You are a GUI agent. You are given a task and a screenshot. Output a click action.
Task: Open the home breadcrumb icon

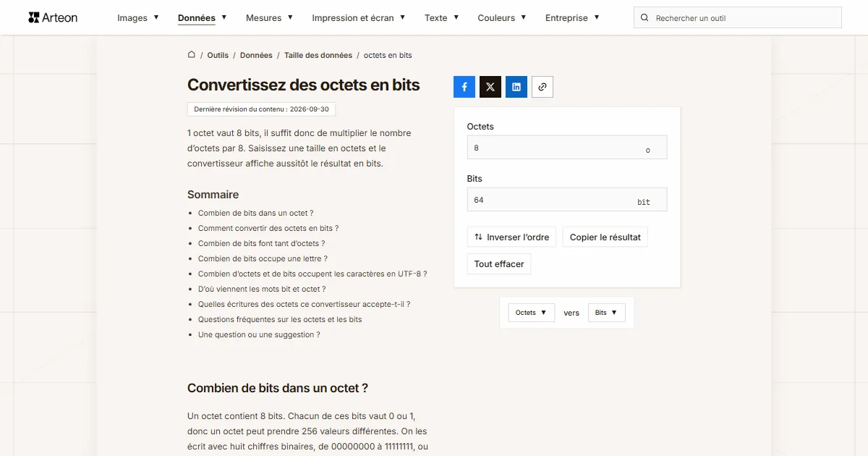point(192,55)
